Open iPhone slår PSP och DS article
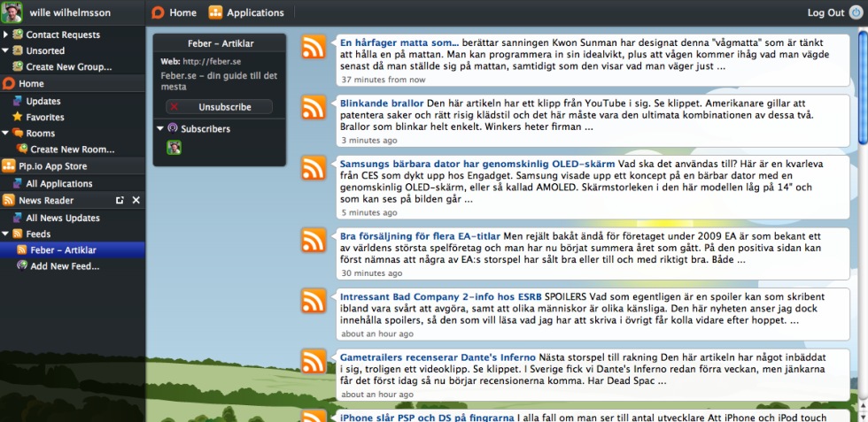The image size is (868, 422). (427, 418)
